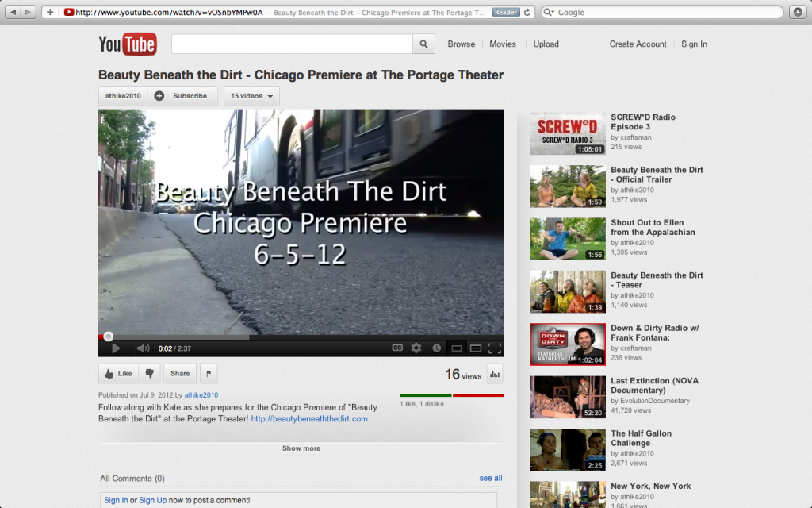Image resolution: width=812 pixels, height=508 pixels.
Task: Switch to the small player size
Action: click(x=456, y=348)
